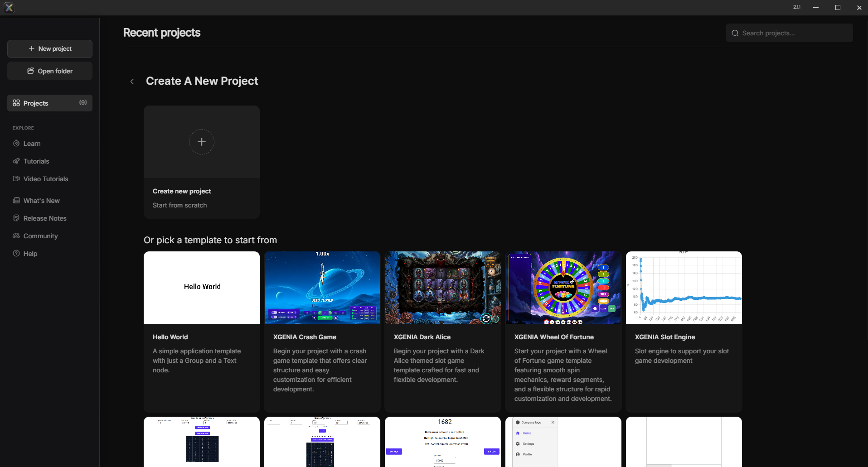Click the Tutorials rocket icon
Viewport: 868px width, 467px height.
(16, 161)
